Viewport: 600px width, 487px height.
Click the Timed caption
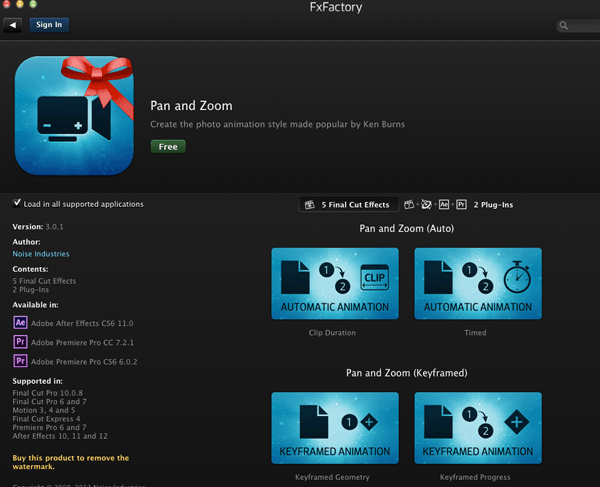(475, 333)
